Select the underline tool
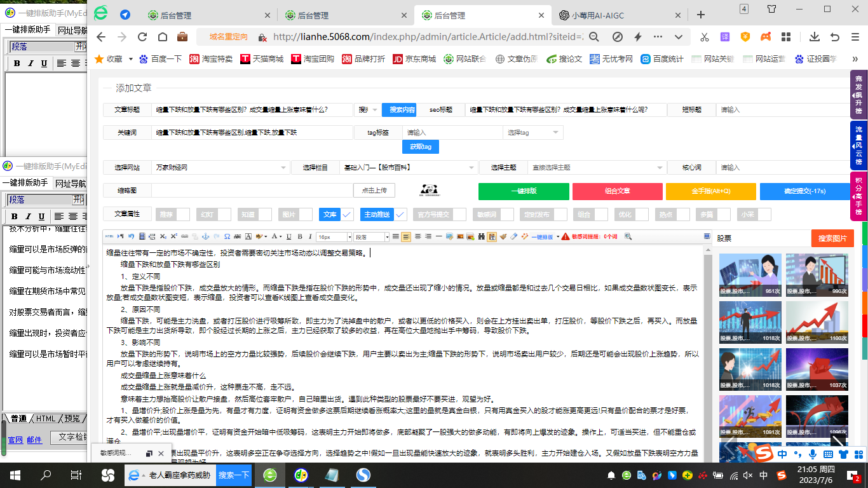 point(287,236)
